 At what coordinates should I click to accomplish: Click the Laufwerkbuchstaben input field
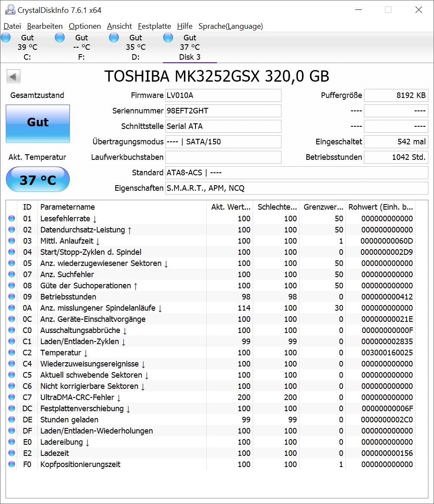223,157
